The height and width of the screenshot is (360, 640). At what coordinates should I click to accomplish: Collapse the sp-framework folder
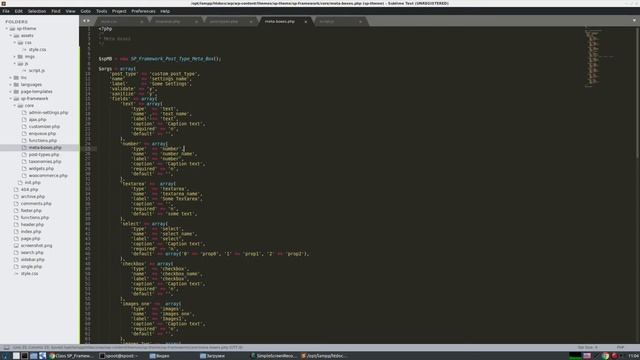[x=11, y=98]
